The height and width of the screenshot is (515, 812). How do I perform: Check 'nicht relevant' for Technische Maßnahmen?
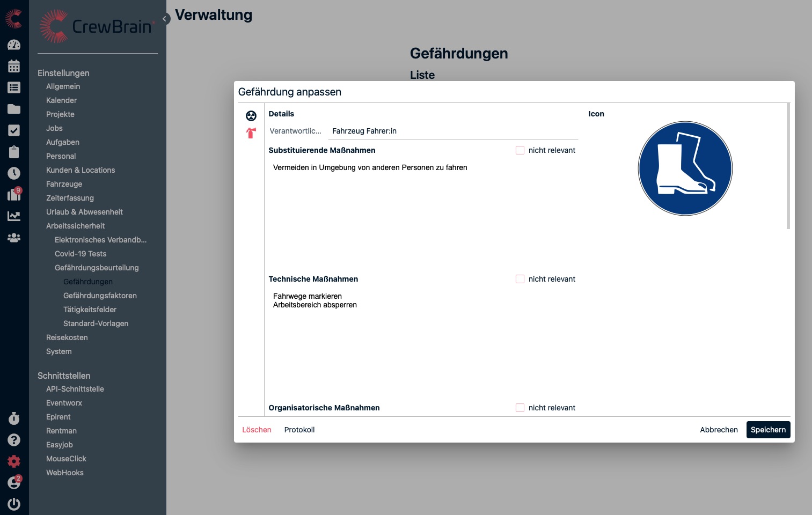(520, 279)
